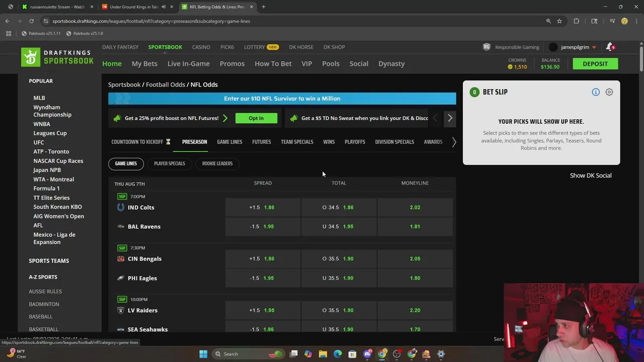
Task: Open File Explorer from taskbar
Action: point(323,354)
